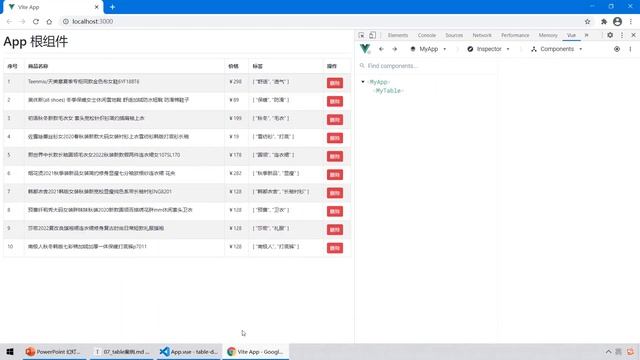This screenshot has width=640, height=360.
Task: Click the browser forward arrow
Action: coord(22,22)
